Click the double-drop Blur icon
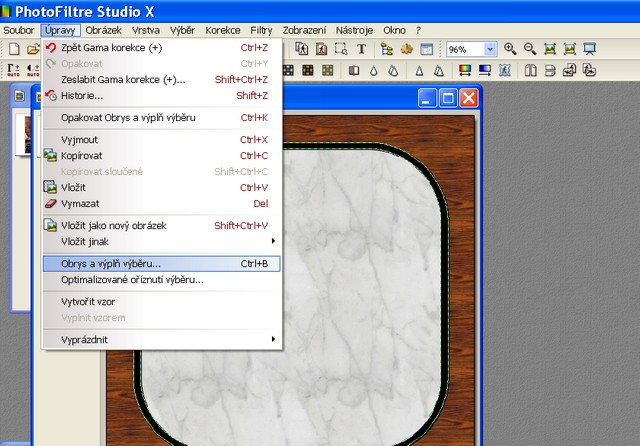The height and width of the screenshot is (446, 640). tap(393, 71)
